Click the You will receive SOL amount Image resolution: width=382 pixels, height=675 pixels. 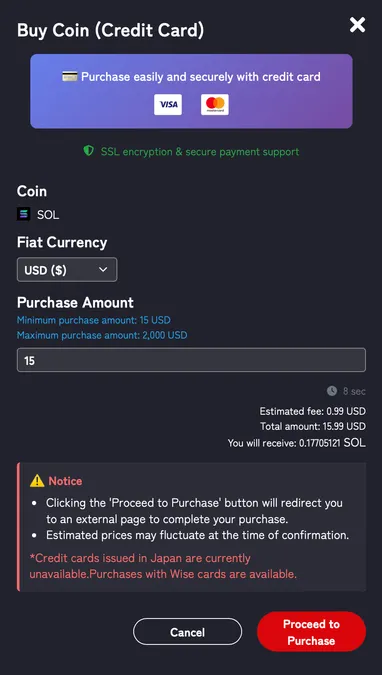[x=296, y=443]
